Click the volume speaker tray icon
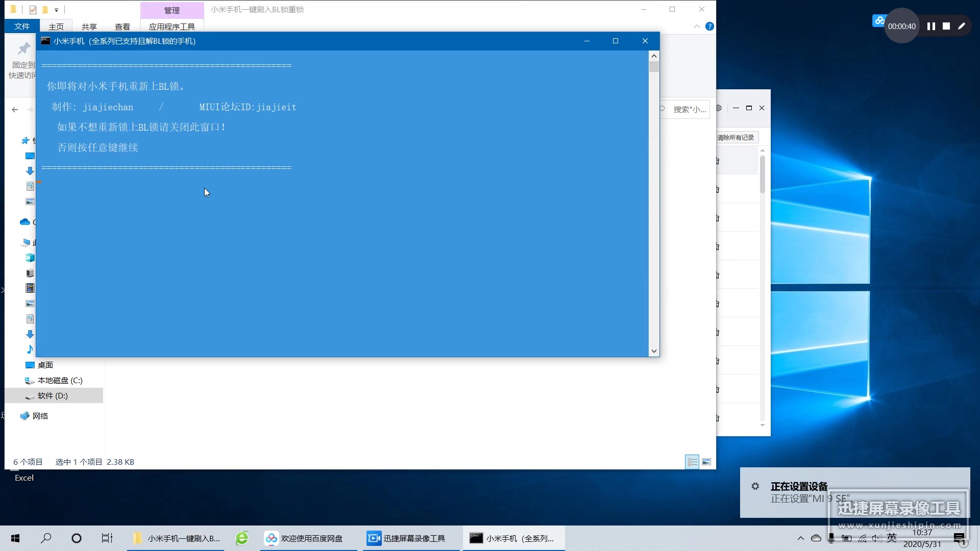This screenshot has width=980, height=551. pyautogui.click(x=877, y=538)
